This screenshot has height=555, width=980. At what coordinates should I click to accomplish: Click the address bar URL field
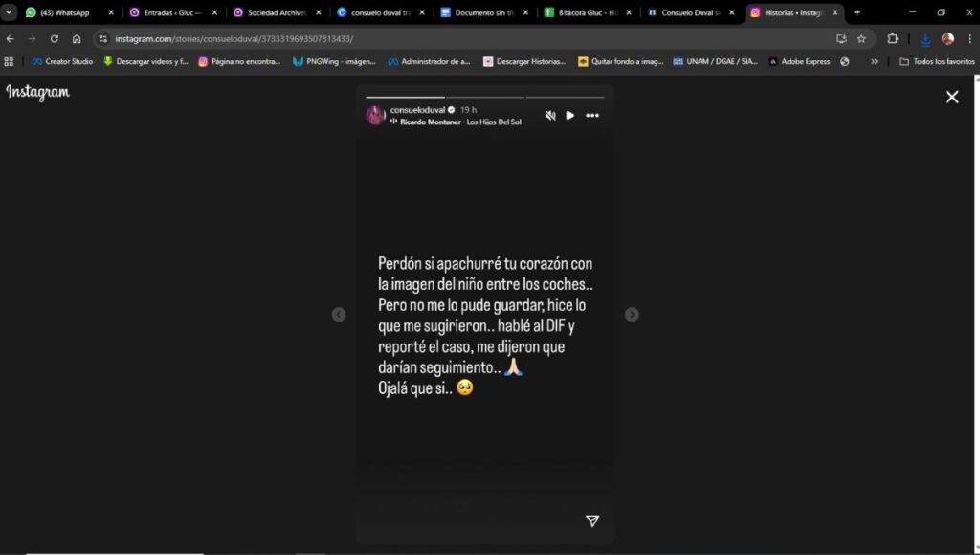(x=462, y=38)
